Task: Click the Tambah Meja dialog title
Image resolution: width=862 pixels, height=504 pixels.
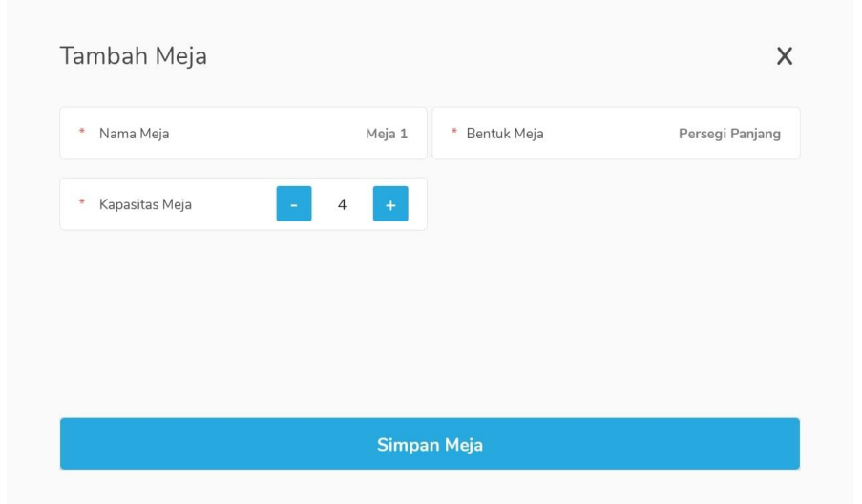Action: tap(134, 56)
